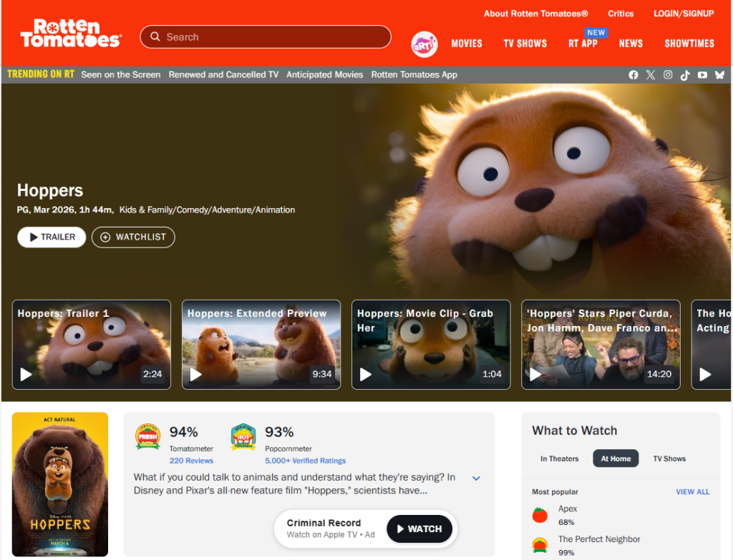Click the TikTok icon
This screenshot has height=560, width=733.
(685, 75)
